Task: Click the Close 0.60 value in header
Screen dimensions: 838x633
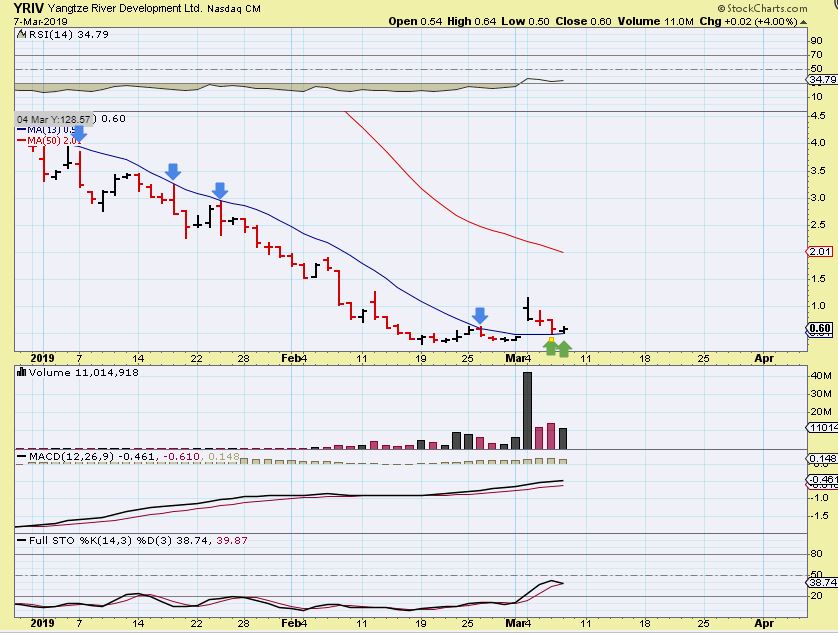Action: pyautogui.click(x=583, y=21)
